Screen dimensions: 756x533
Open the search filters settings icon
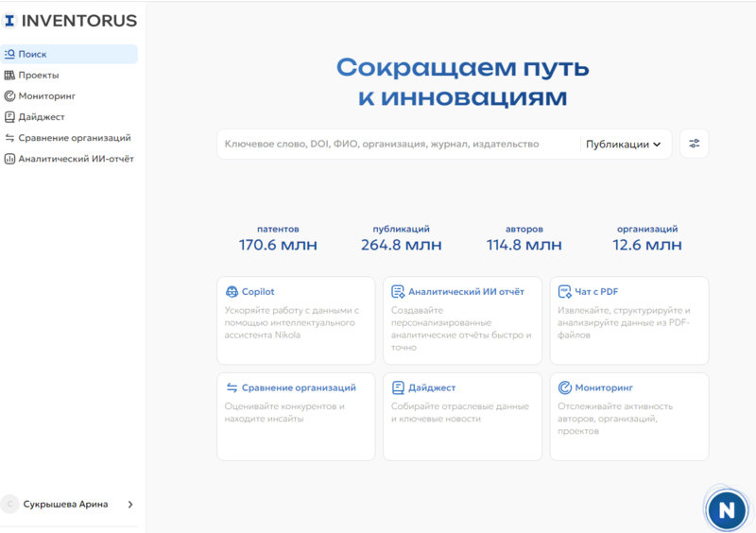(694, 144)
